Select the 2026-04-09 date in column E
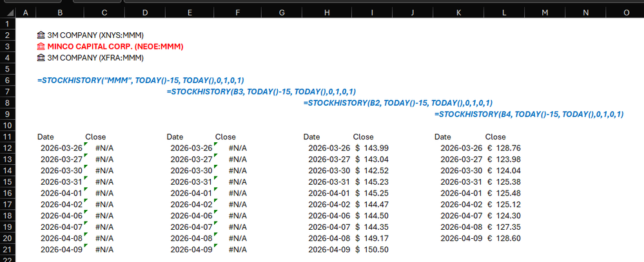This screenshot has width=644, height=262. click(x=190, y=249)
